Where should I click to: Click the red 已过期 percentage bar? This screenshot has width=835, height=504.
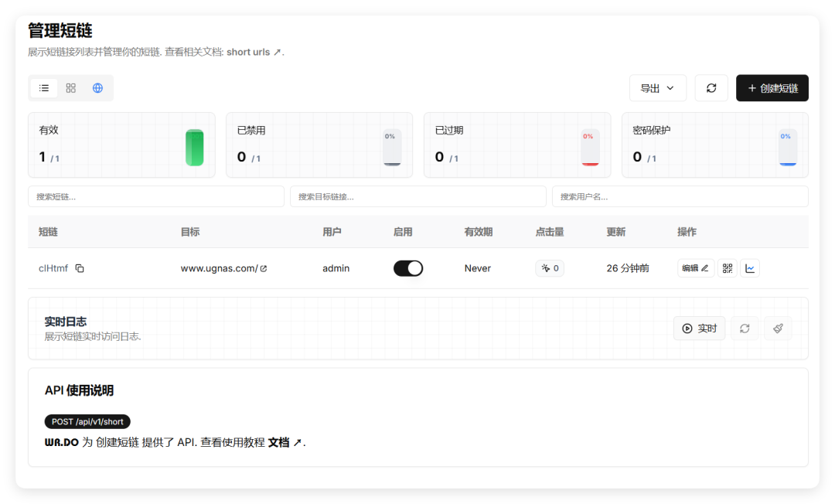[x=590, y=148]
